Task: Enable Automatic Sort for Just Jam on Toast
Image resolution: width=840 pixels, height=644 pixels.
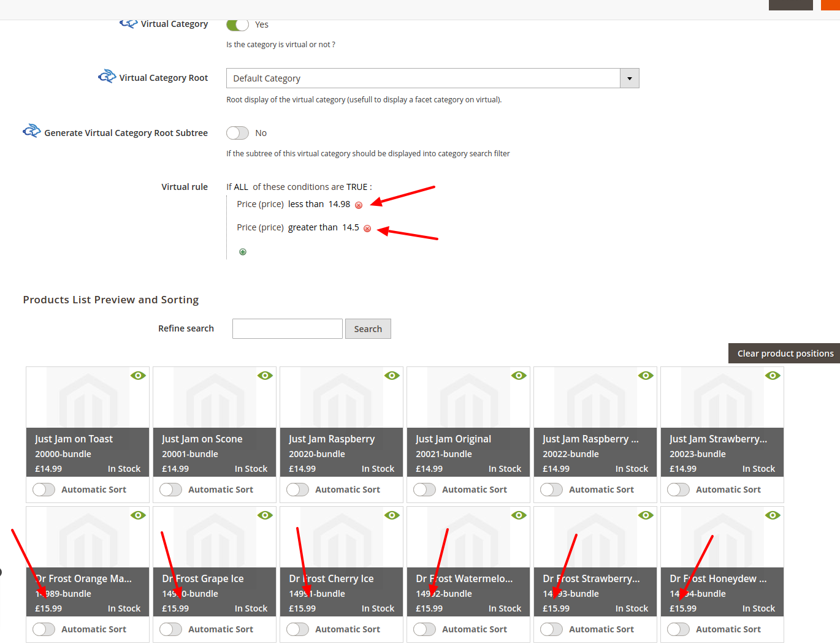Action: tap(44, 490)
